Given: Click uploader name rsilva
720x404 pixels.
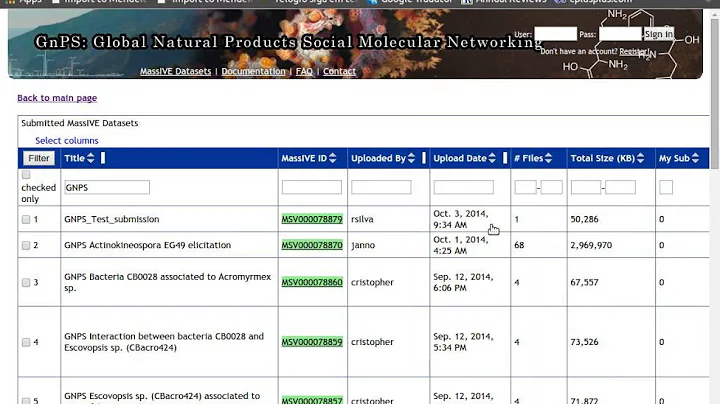Looking at the screenshot, I should (362, 219).
